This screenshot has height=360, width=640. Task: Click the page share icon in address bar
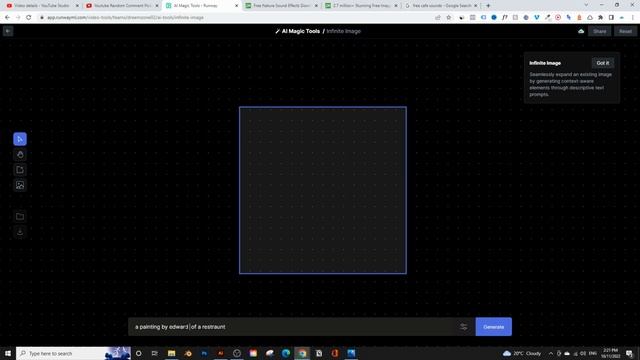438,18
